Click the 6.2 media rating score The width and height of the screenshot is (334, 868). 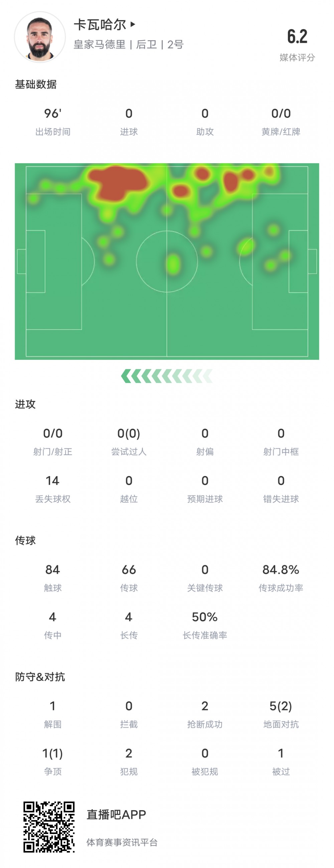tap(297, 36)
